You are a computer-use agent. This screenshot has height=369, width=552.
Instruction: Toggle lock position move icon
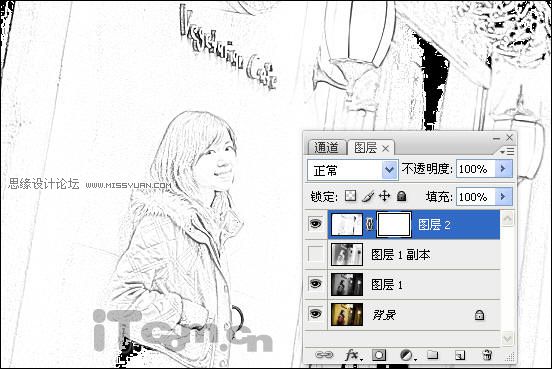pyautogui.click(x=384, y=196)
